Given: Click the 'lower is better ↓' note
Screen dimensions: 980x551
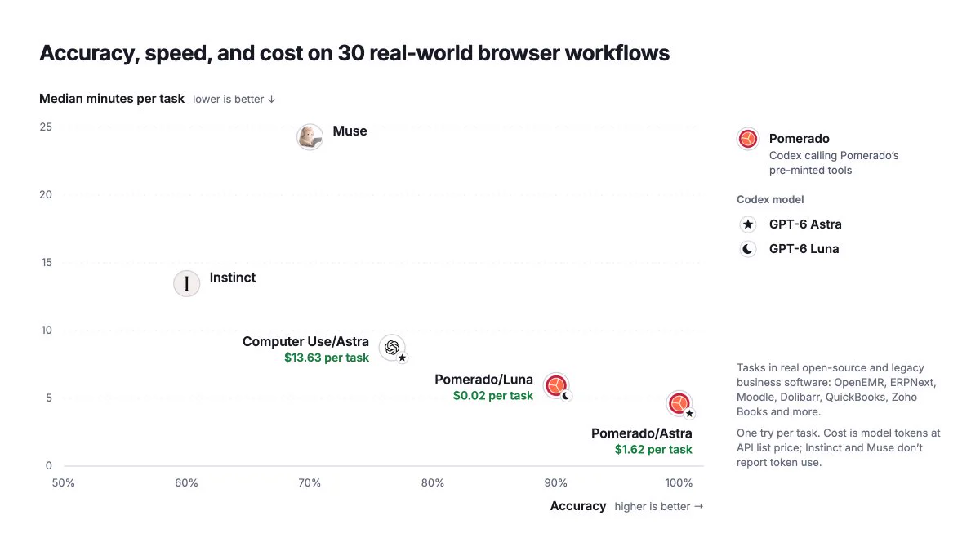Looking at the screenshot, I should pyautogui.click(x=234, y=99).
